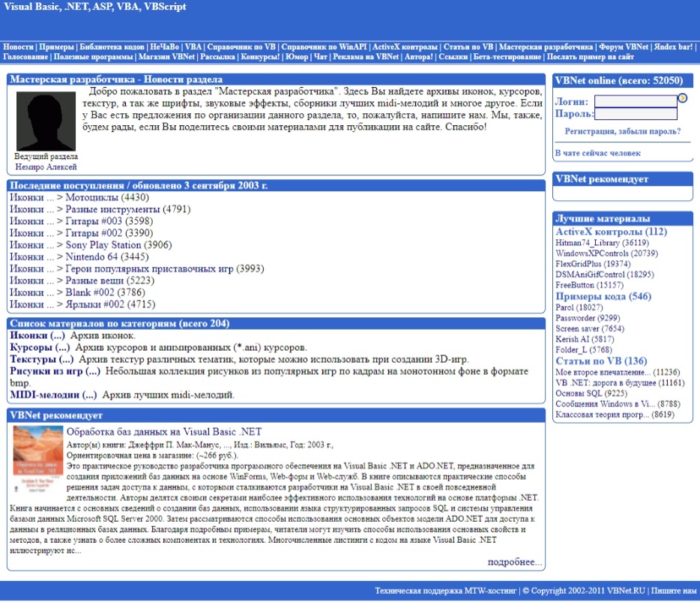The image size is (700, 602).
Task: Open Реклама на VBNet page
Action: (366, 57)
